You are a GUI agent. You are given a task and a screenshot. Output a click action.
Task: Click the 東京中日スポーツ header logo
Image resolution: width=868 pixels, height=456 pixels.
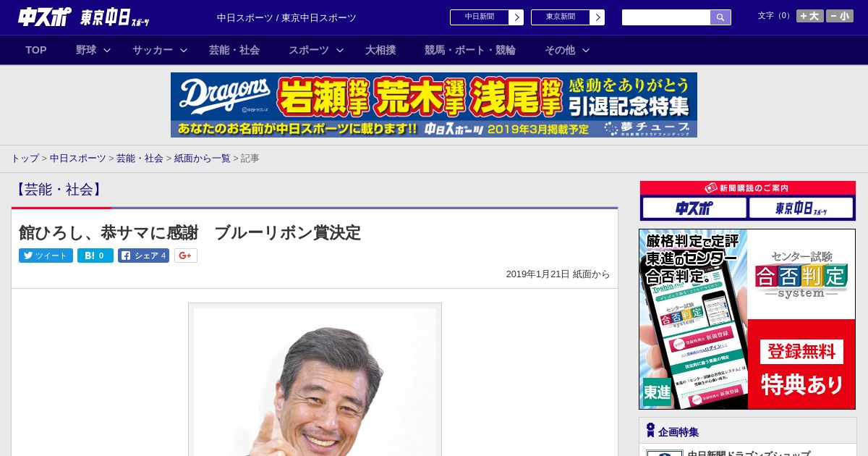tap(115, 18)
